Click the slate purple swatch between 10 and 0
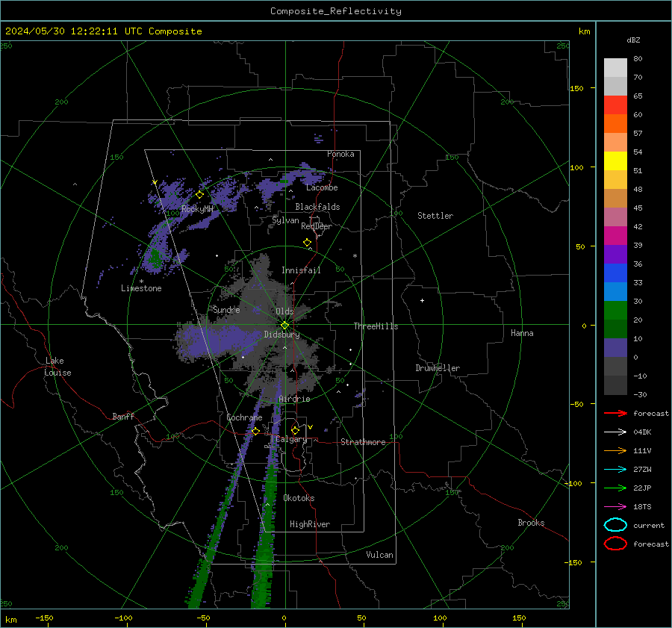The image size is (672, 628). click(x=615, y=348)
